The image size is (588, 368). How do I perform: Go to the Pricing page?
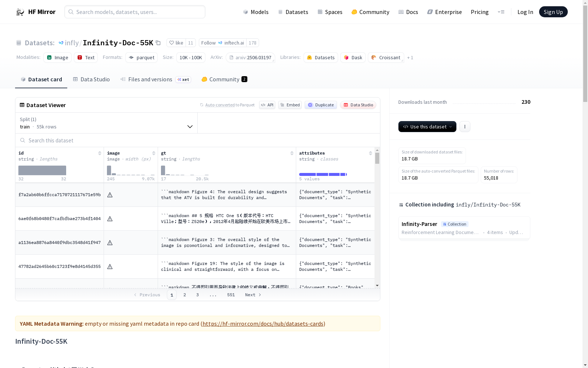coord(480,12)
